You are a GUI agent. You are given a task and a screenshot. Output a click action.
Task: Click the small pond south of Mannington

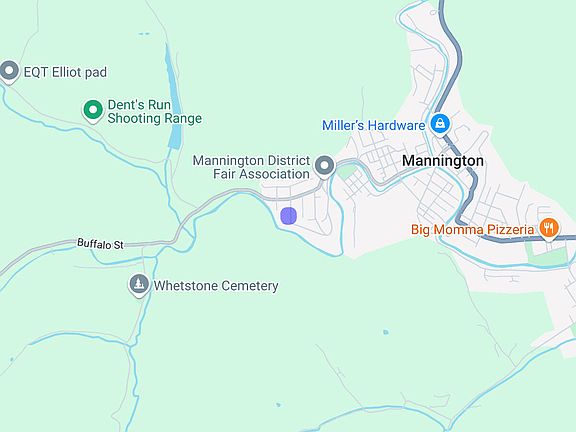pyautogui.click(x=385, y=332)
